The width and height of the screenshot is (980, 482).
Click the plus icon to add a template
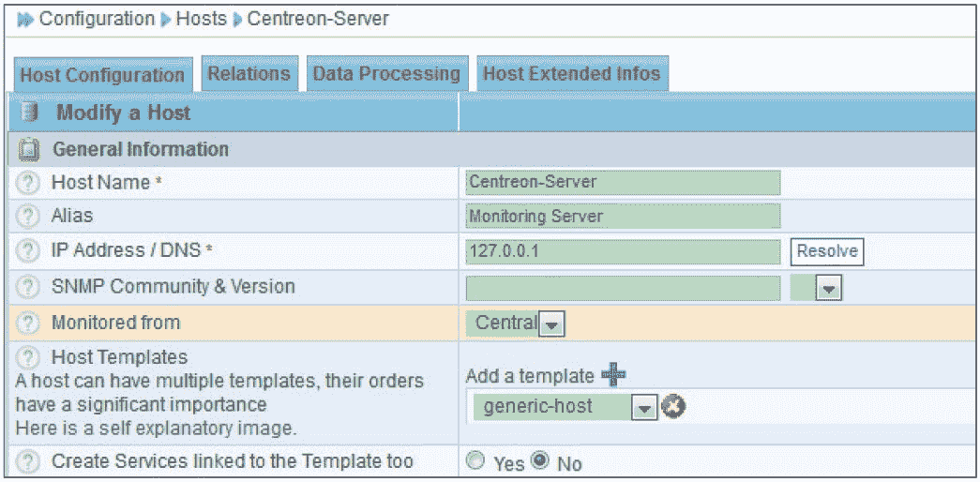614,375
